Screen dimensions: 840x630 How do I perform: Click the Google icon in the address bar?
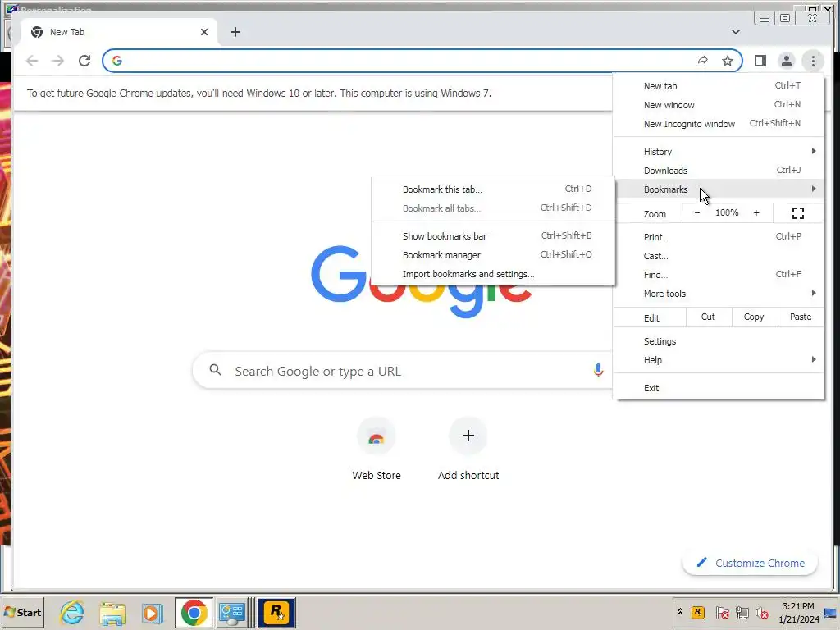coord(116,61)
